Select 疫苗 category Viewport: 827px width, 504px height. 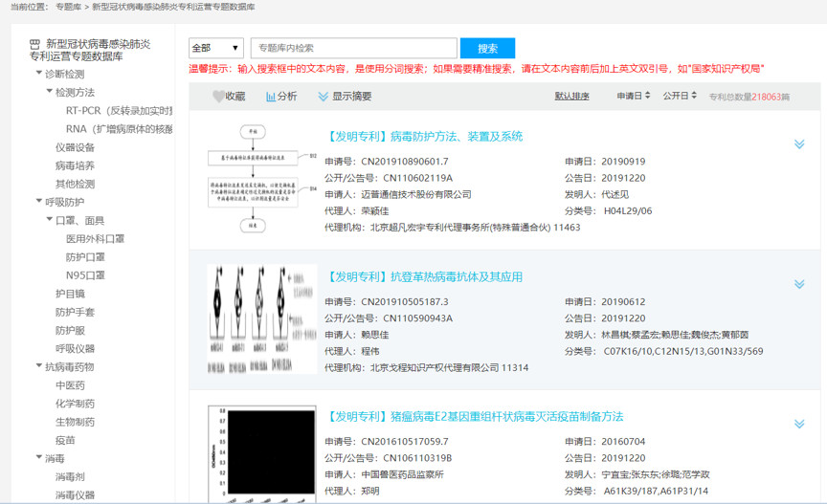(x=65, y=440)
